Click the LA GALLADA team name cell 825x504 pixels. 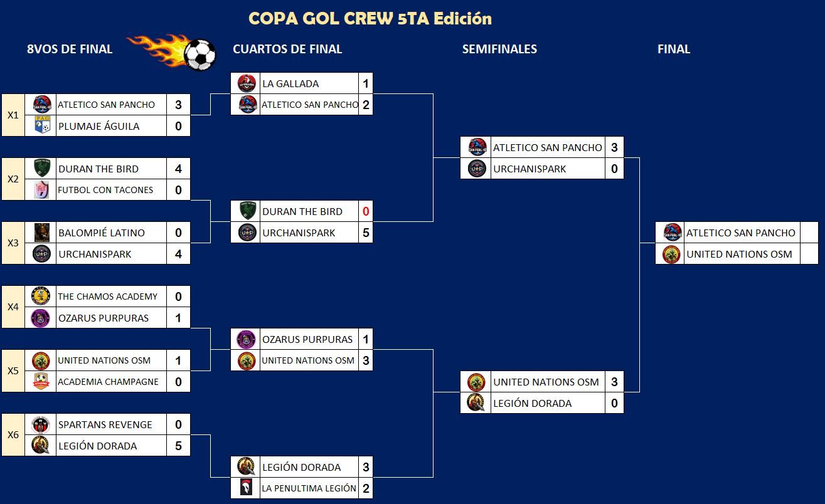pos(308,83)
